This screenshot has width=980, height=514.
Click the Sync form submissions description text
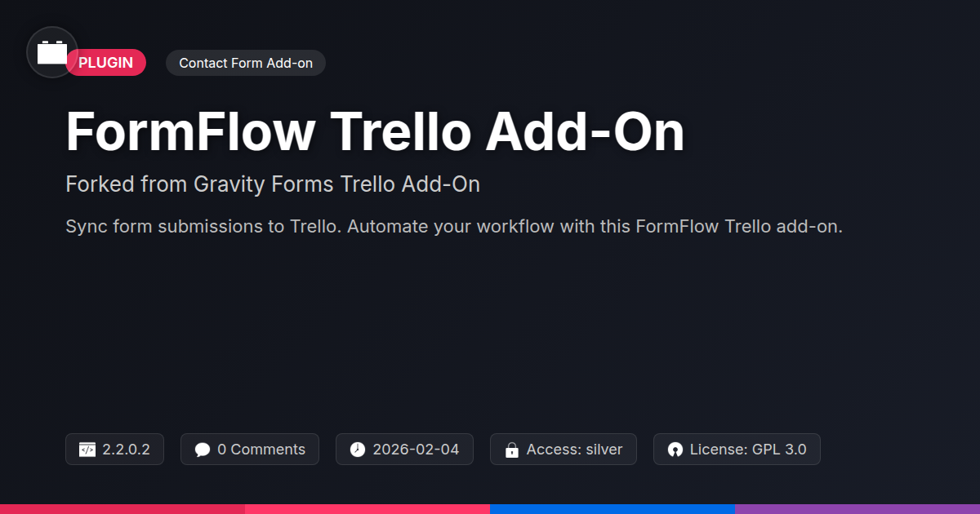(x=453, y=226)
